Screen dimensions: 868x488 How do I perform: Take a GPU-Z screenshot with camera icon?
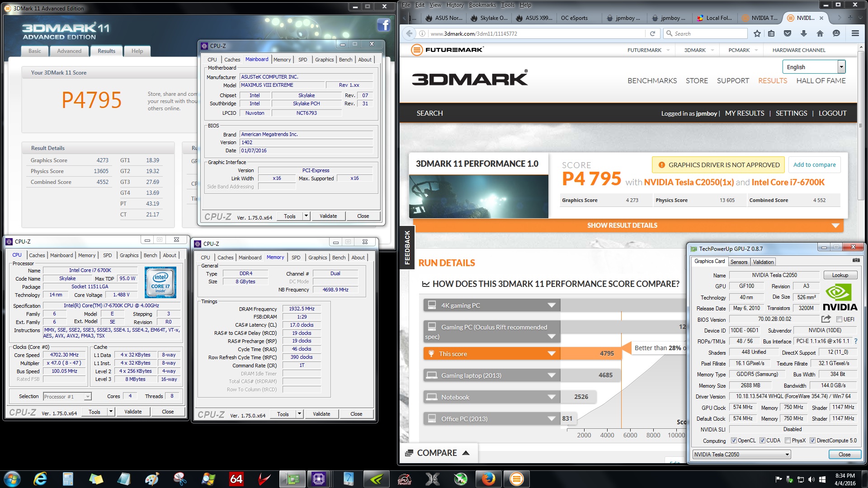[x=856, y=261]
